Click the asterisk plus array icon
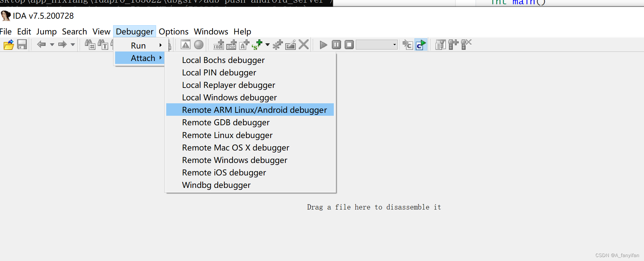644x261 pixels. [x=278, y=45]
